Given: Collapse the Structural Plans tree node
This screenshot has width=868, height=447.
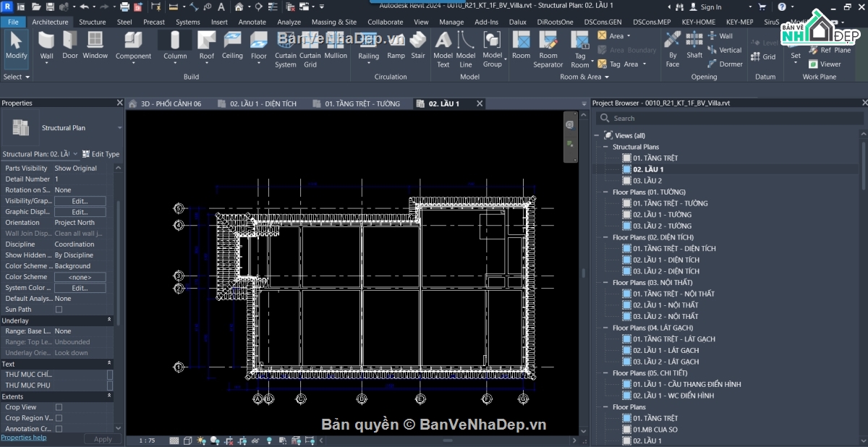Looking at the screenshot, I should coord(606,147).
